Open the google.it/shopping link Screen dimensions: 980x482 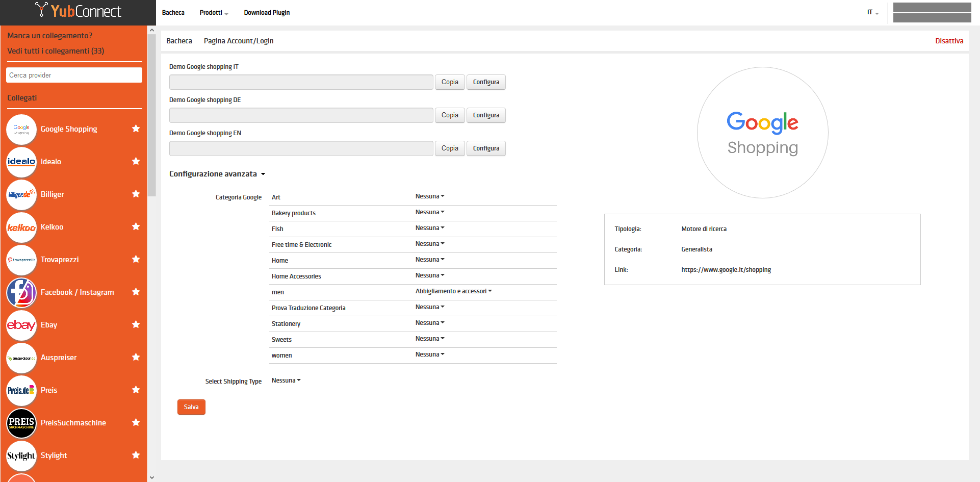[x=726, y=270]
